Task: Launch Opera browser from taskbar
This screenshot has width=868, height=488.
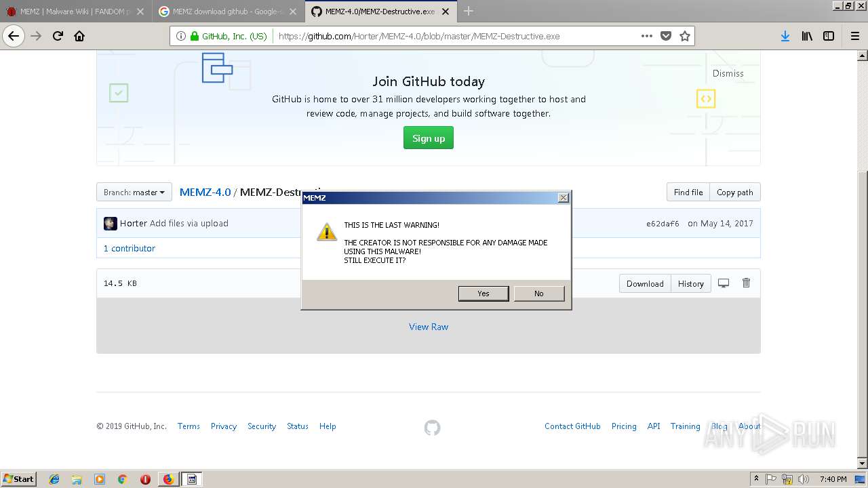Action: tap(145, 479)
